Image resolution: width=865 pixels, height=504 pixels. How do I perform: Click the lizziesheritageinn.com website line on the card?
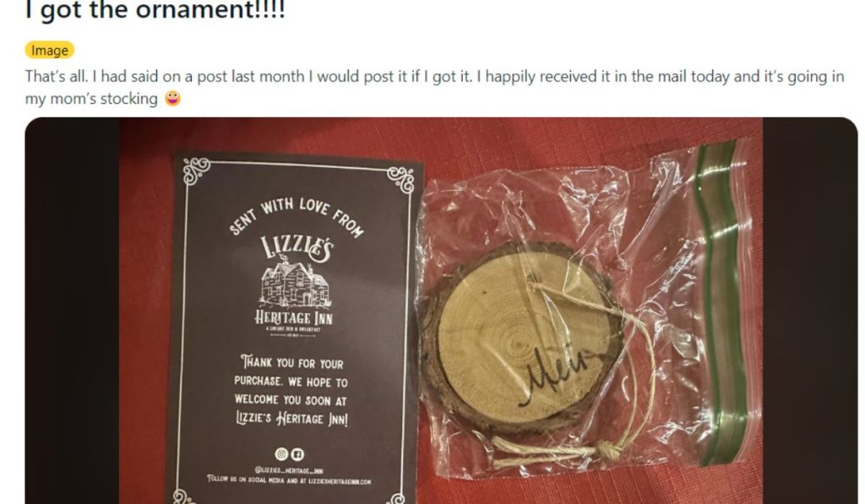pyautogui.click(x=289, y=481)
